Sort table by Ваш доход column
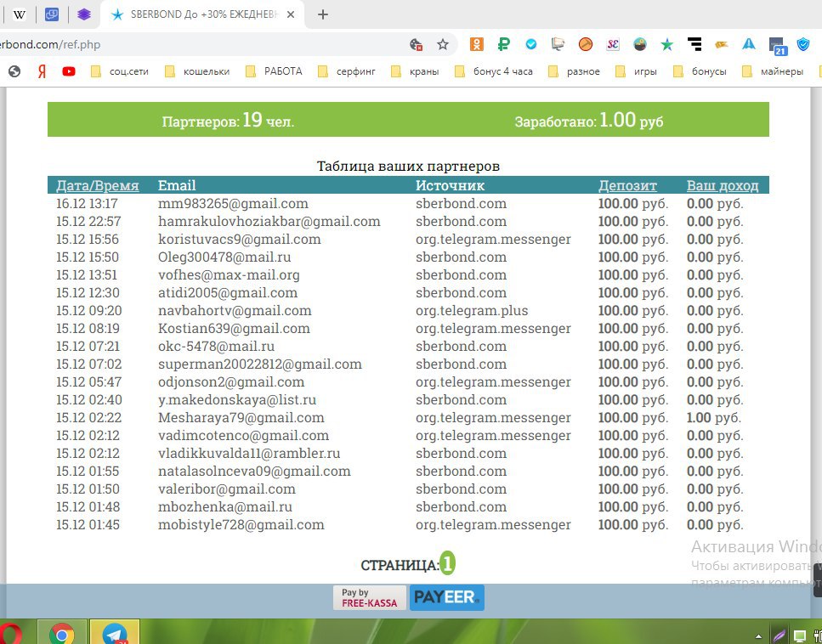The width and height of the screenshot is (822, 644). point(723,185)
